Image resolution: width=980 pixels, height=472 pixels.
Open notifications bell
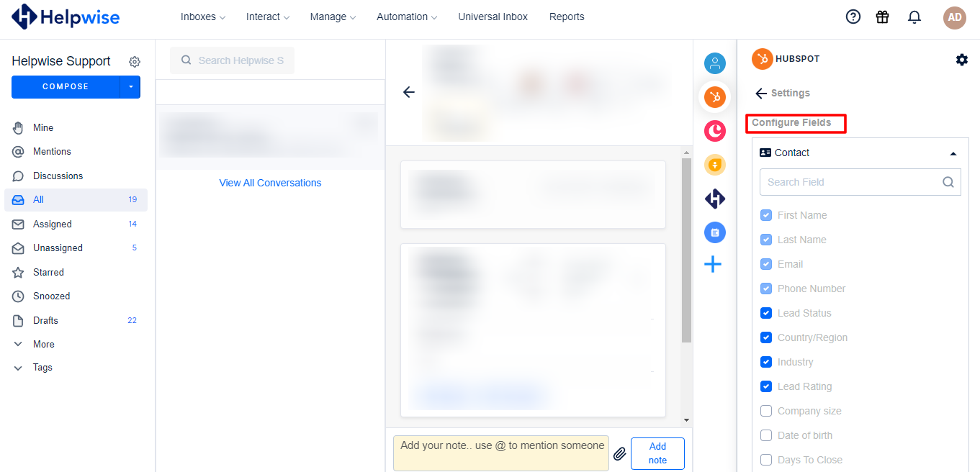coord(914,16)
